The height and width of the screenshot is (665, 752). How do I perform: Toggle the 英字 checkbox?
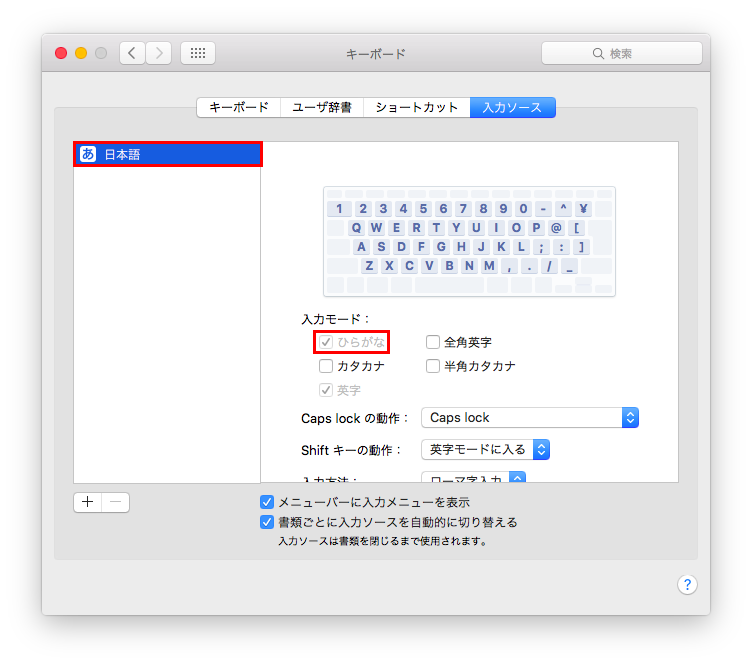click(x=326, y=390)
